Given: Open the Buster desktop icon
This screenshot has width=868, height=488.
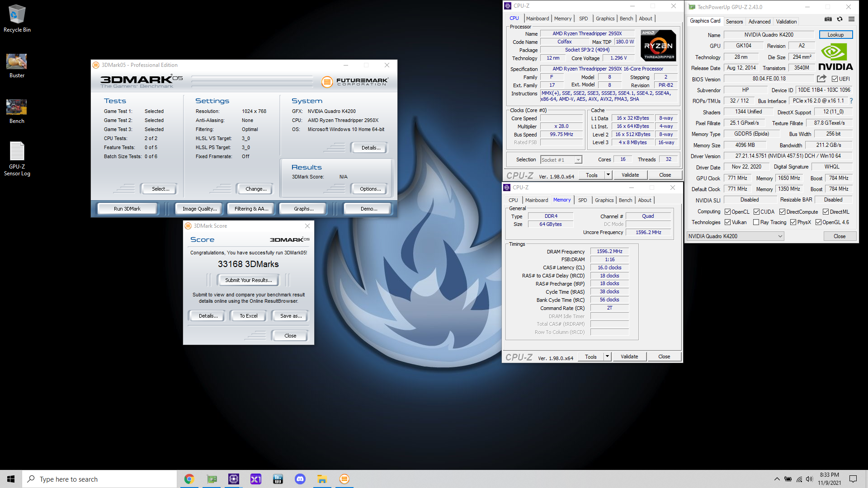Looking at the screenshot, I should tap(17, 66).
